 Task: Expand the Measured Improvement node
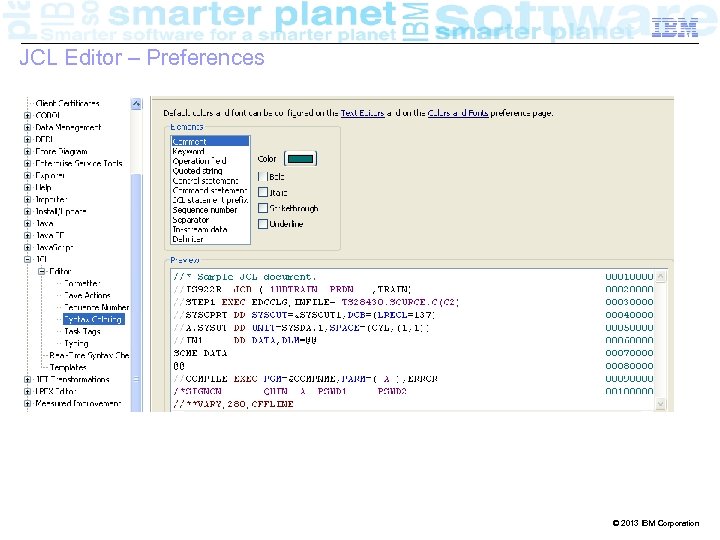28,403
